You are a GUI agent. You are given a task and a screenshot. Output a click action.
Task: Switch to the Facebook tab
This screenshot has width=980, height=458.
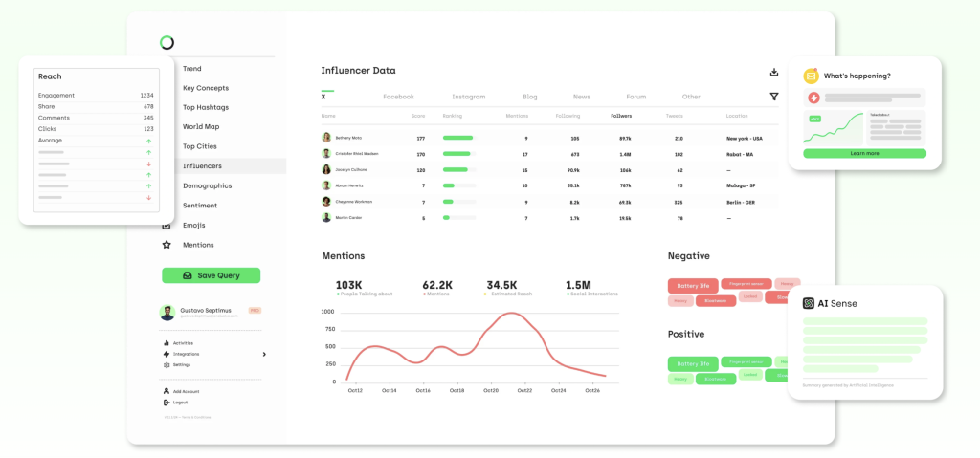(398, 97)
